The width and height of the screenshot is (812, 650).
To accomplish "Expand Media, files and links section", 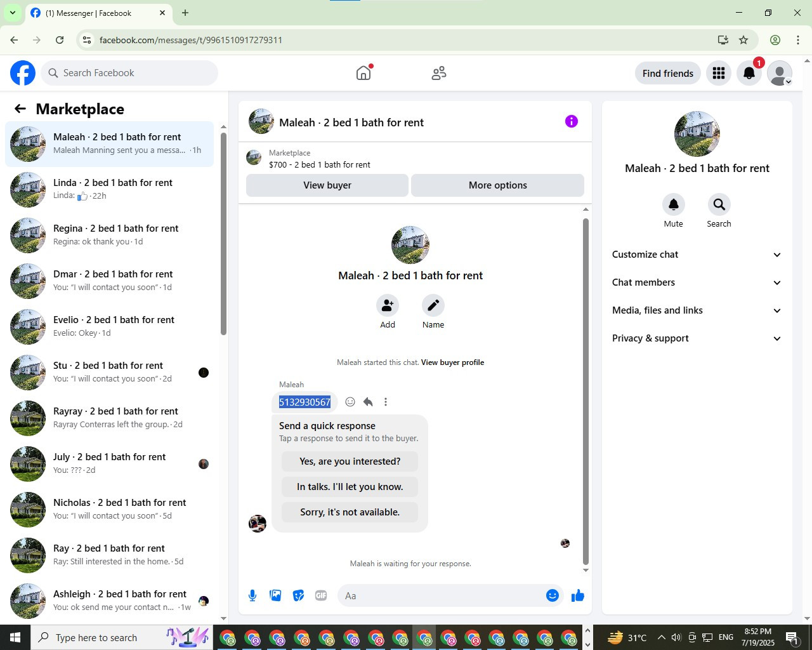I will point(697,310).
